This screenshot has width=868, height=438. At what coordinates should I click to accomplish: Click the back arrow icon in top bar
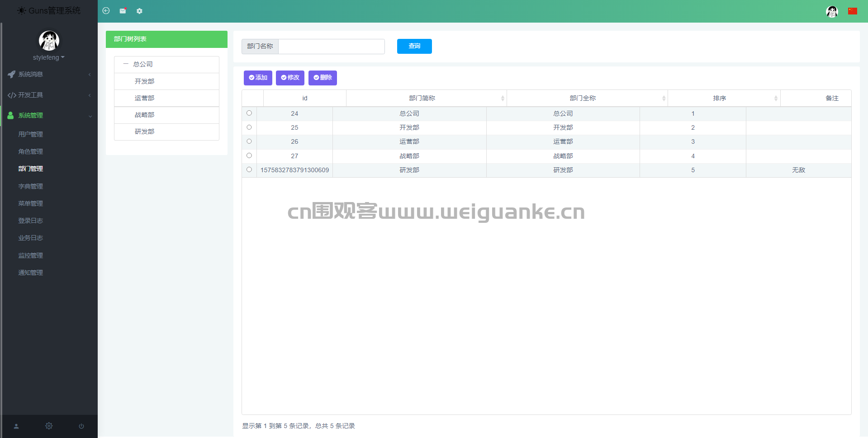click(106, 11)
